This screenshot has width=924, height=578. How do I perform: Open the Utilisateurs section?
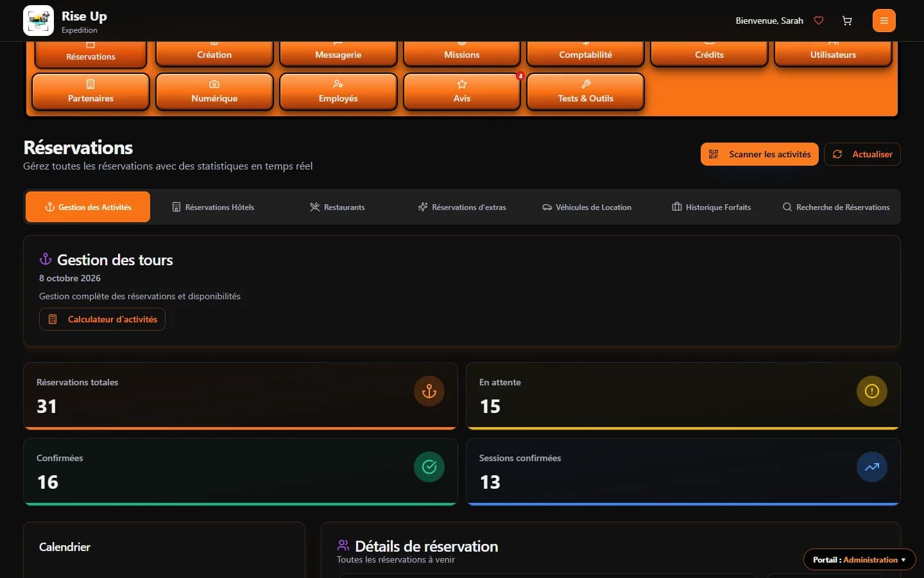[x=833, y=54]
